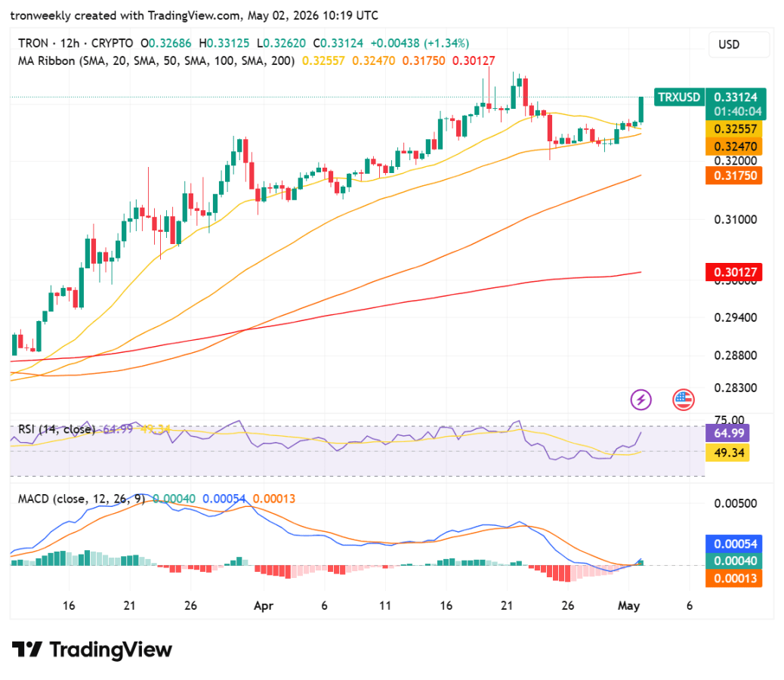Image resolution: width=784 pixels, height=680 pixels.
Task: Click the 0.32000 price axis label
Action: coord(735,161)
